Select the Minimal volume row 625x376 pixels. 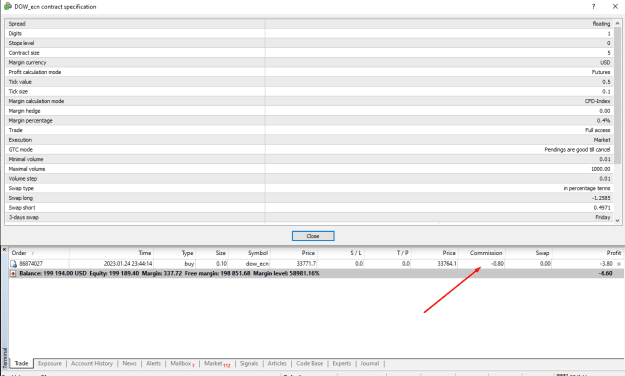(x=309, y=159)
